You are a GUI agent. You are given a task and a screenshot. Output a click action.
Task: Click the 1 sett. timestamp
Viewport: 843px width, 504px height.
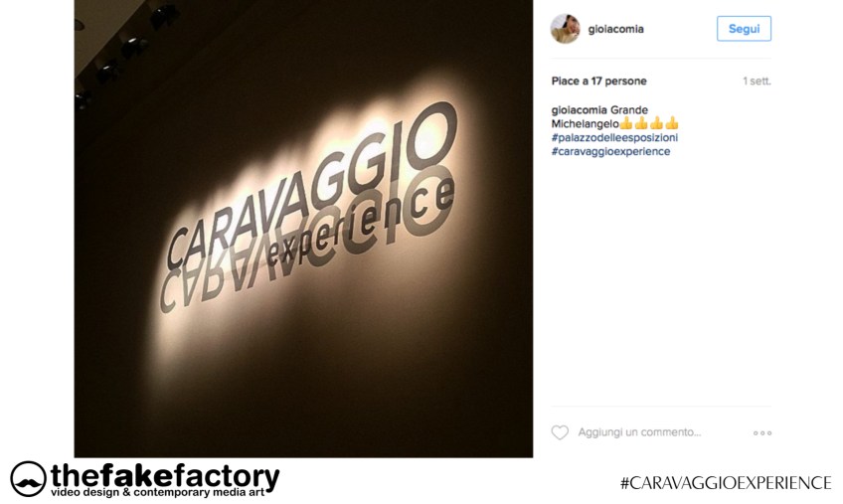(x=757, y=82)
